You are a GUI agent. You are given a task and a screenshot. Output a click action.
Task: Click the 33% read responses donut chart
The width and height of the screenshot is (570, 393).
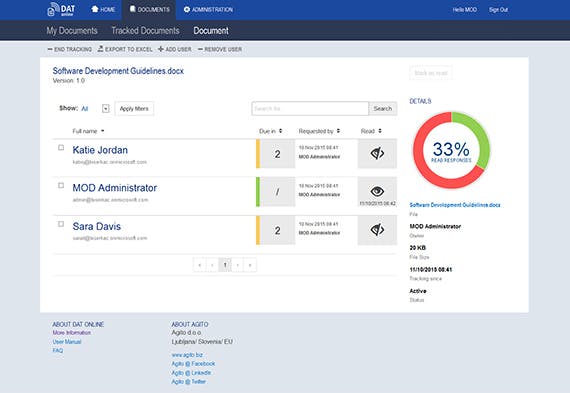(x=451, y=150)
